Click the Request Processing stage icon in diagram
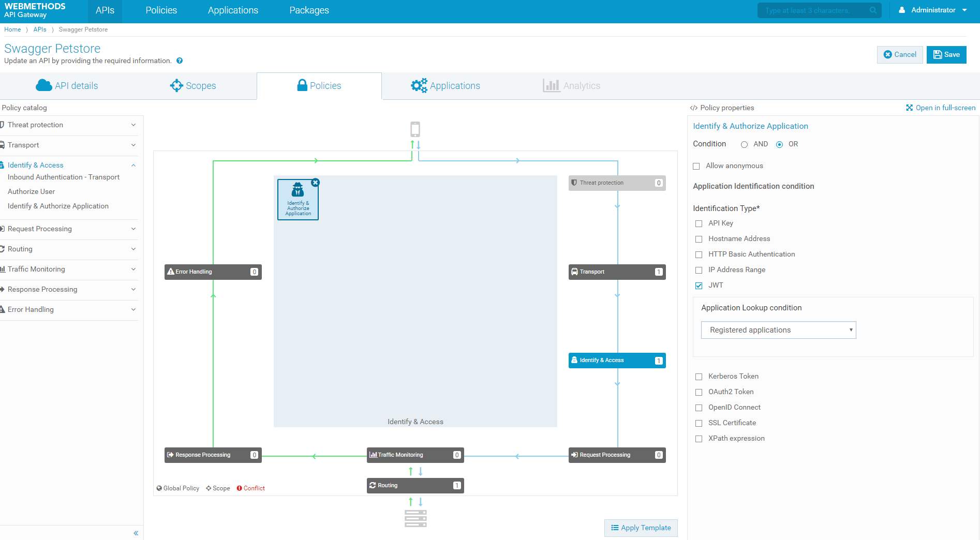980x540 pixels. click(574, 455)
